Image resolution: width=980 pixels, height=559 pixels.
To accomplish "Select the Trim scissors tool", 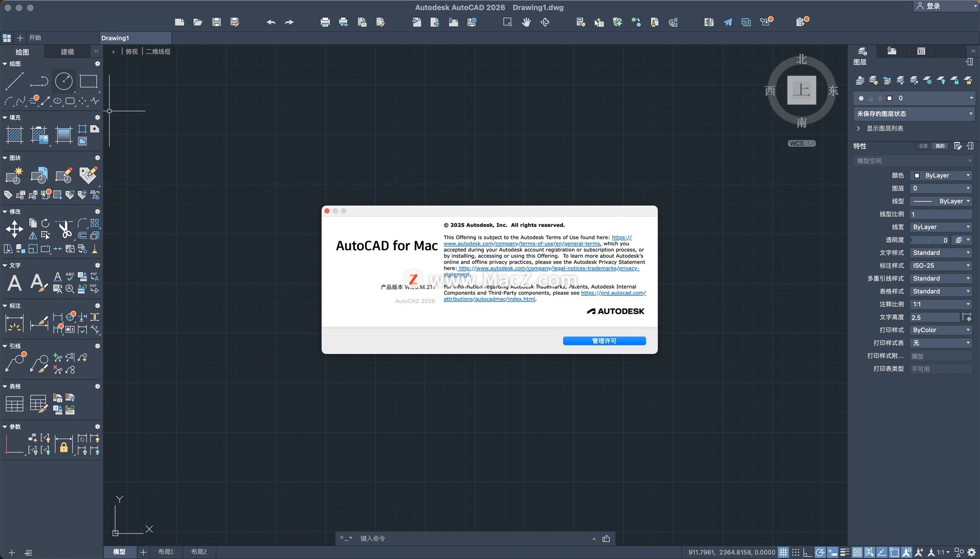I will click(x=65, y=230).
